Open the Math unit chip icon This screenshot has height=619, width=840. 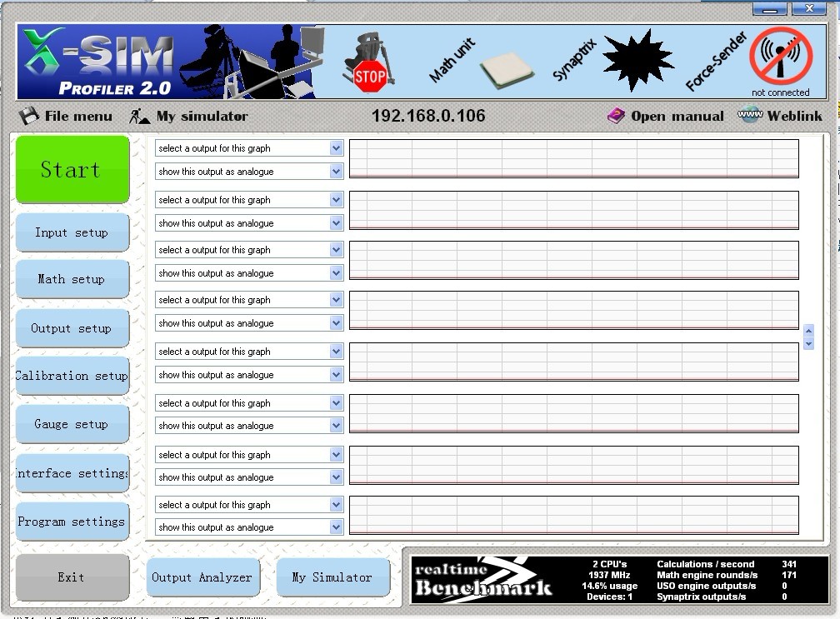click(x=506, y=70)
